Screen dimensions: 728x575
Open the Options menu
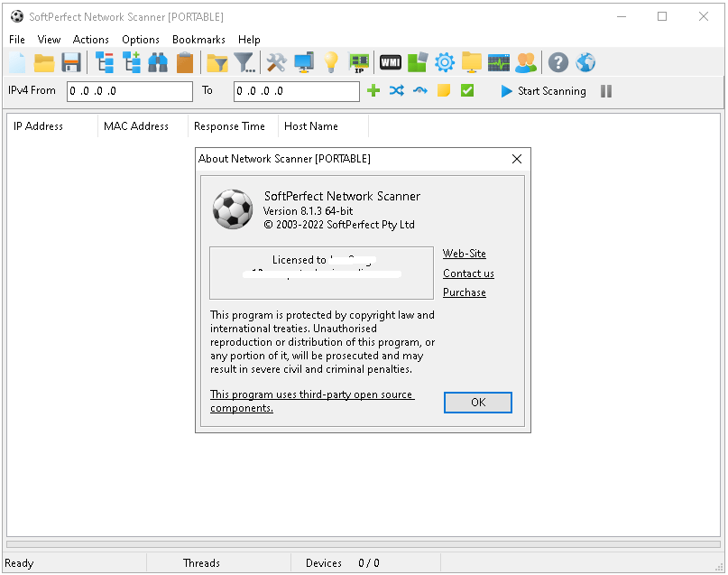point(141,40)
